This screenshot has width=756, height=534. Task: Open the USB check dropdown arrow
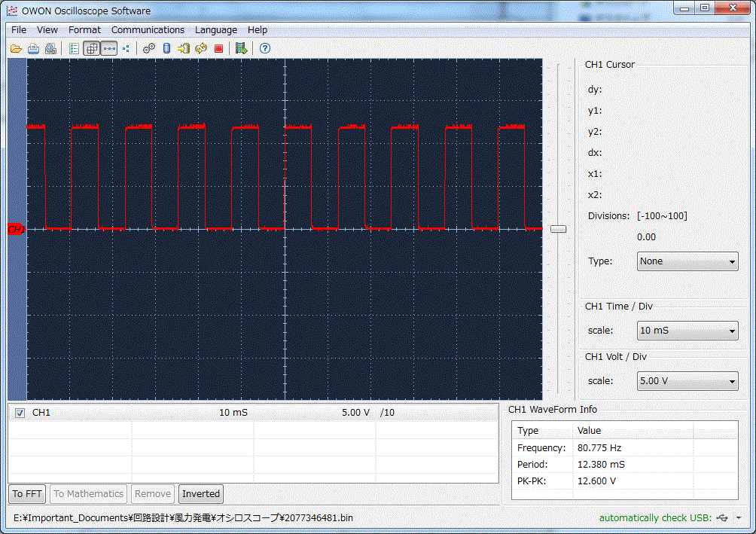coord(739,518)
